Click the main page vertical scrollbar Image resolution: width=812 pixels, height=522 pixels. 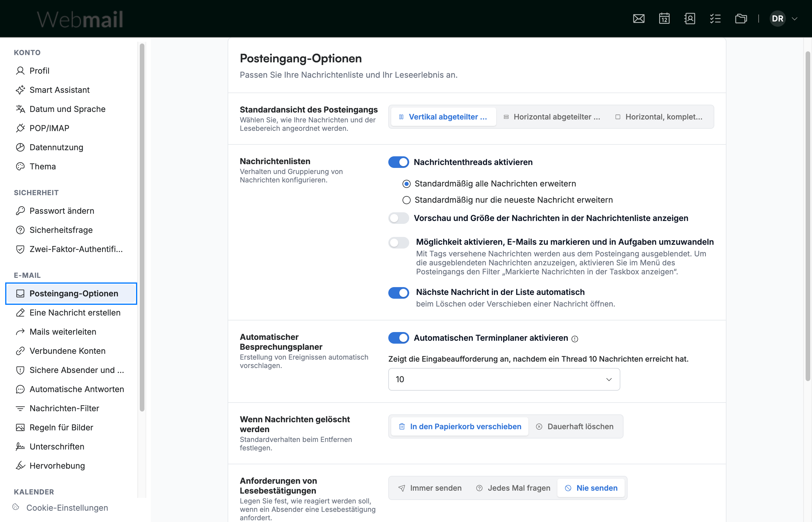pos(808,216)
